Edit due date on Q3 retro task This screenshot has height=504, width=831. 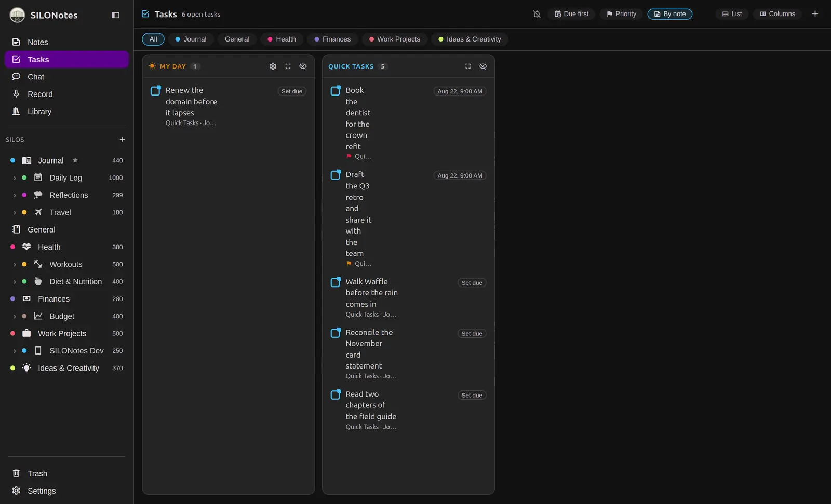[x=460, y=175]
